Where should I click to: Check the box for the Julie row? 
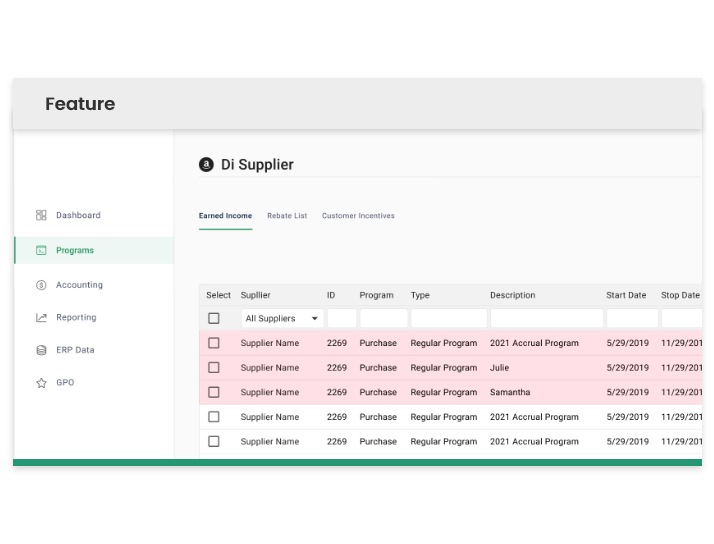(x=213, y=368)
